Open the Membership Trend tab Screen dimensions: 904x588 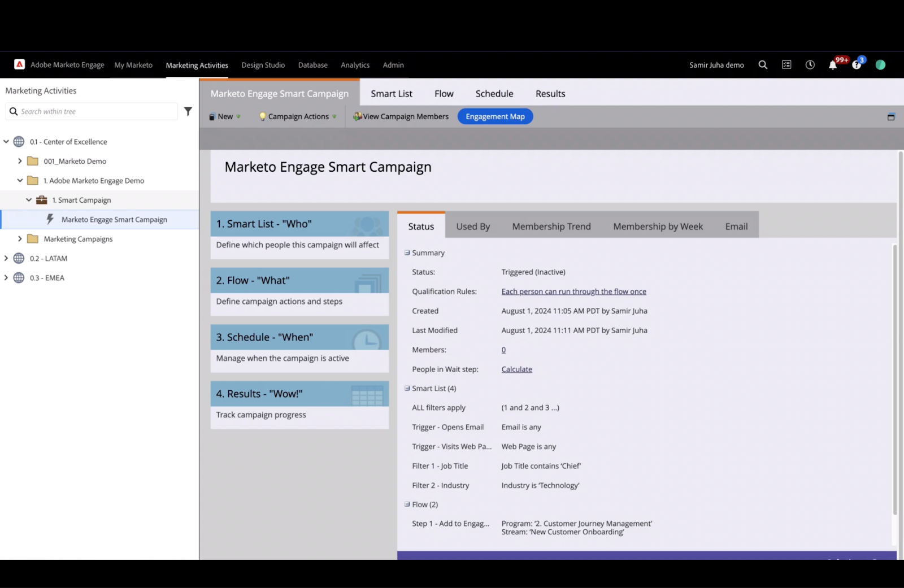tap(551, 226)
